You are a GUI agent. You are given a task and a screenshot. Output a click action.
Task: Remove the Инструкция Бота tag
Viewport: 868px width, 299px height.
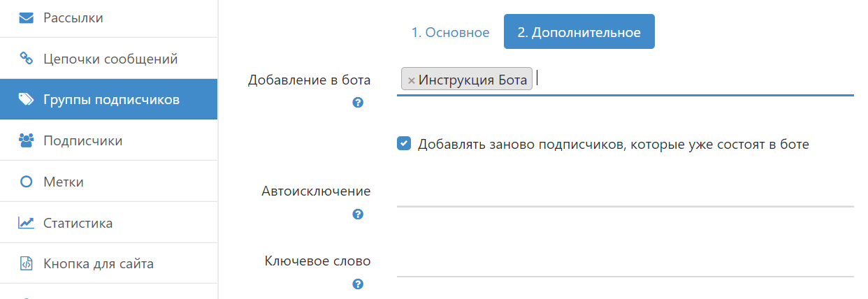point(411,80)
